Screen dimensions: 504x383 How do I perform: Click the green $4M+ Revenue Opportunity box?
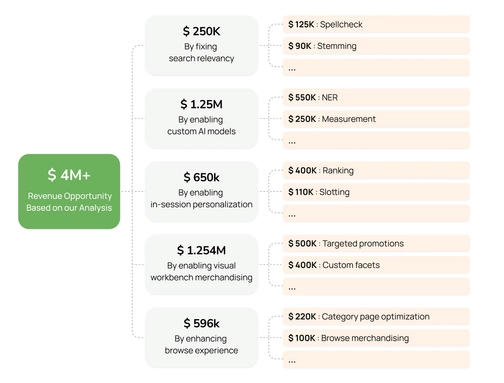coord(69,191)
